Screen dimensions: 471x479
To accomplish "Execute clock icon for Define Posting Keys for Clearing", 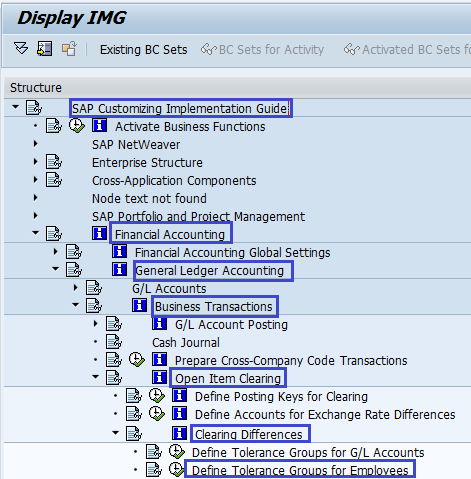I will pos(157,396).
